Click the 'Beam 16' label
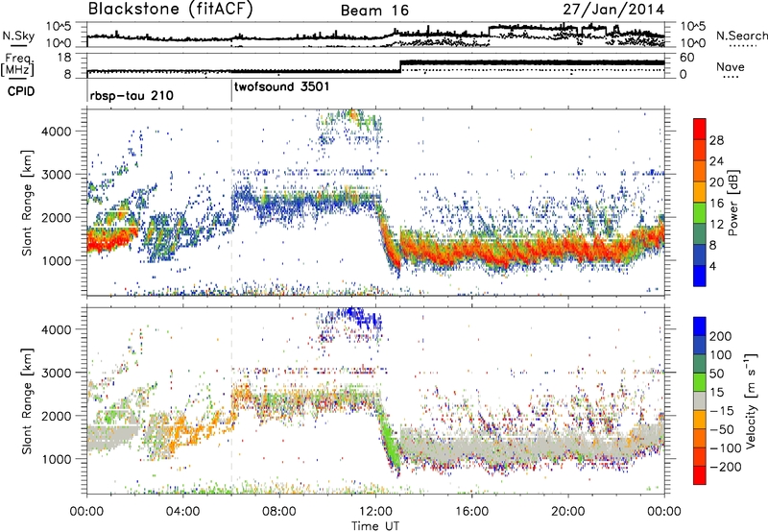The height and width of the screenshot is (532, 768). pyautogui.click(x=374, y=11)
